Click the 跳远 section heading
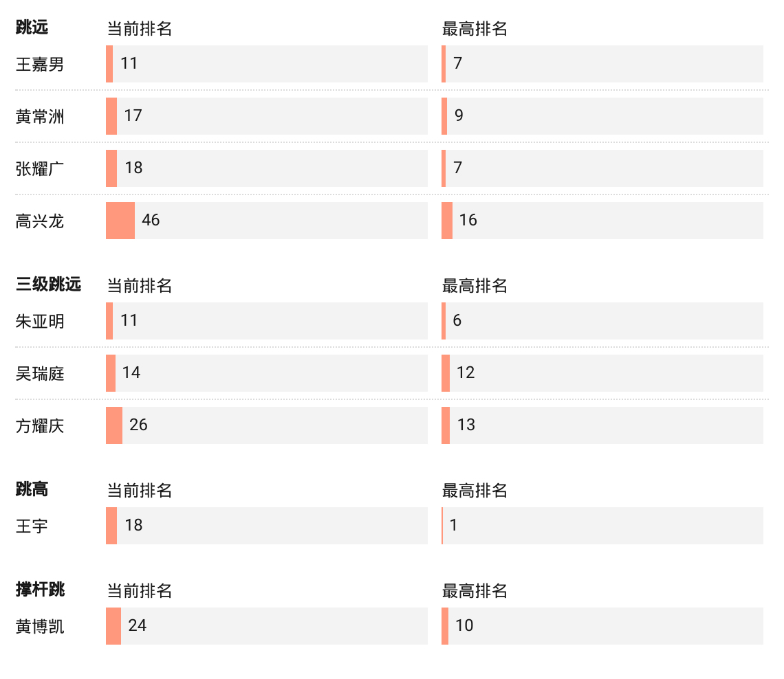The height and width of the screenshot is (679, 784). point(32,27)
